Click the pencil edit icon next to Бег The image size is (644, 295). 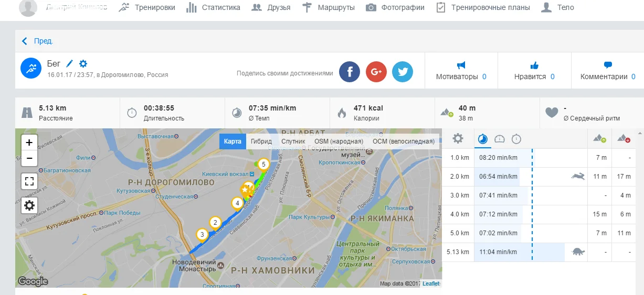pyautogui.click(x=70, y=64)
